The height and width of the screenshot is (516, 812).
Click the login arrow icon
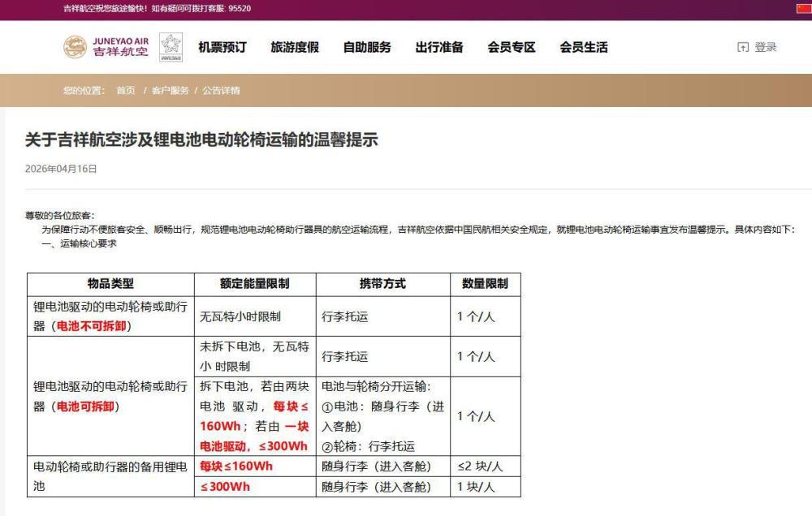[743, 47]
